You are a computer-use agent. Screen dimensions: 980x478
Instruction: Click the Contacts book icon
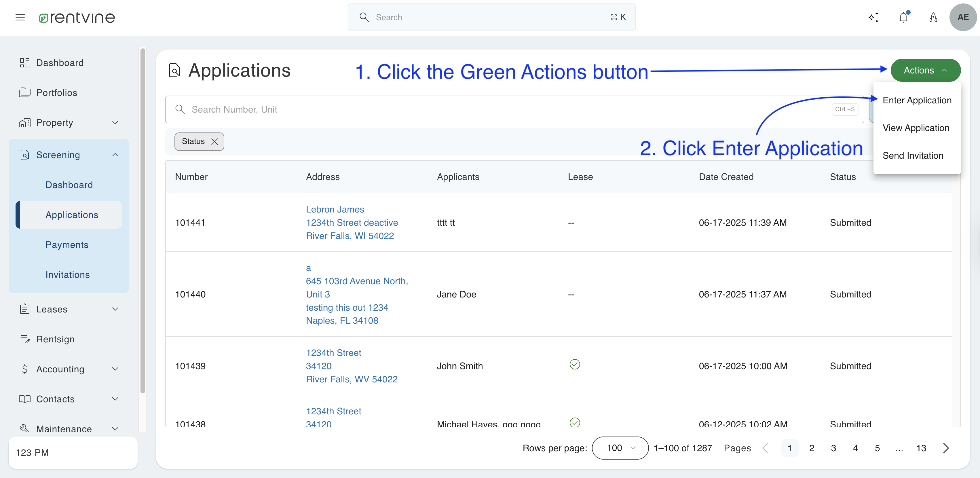25,399
